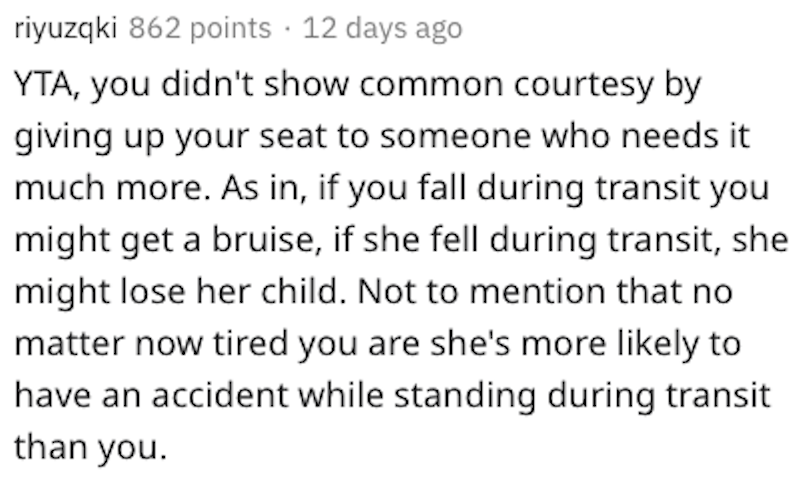Click the dot separator after points
The image size is (800, 487).
coord(287,29)
